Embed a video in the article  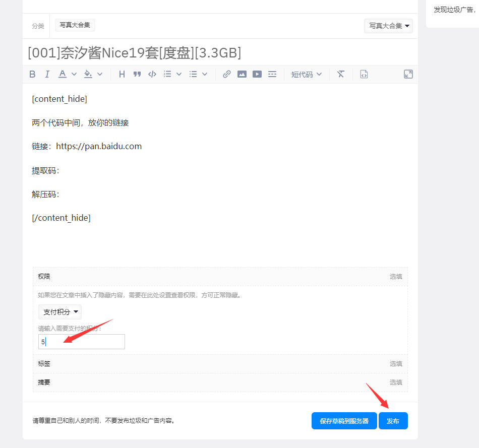(x=257, y=74)
